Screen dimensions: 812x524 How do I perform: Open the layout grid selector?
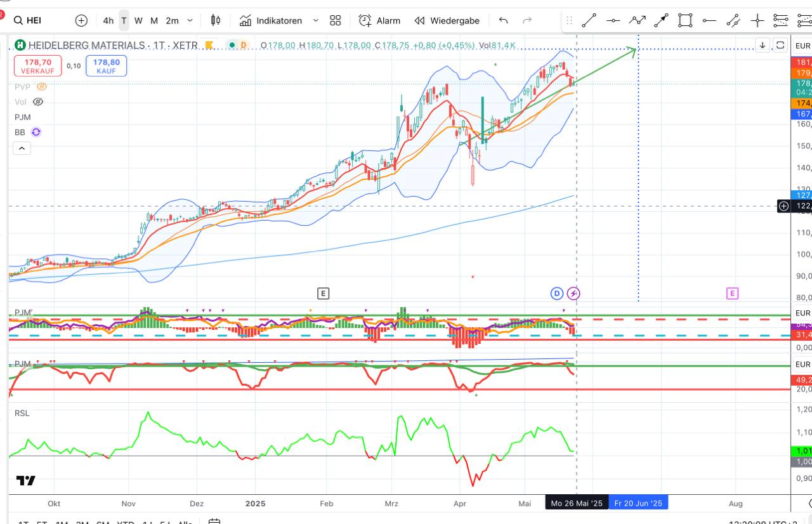pos(336,20)
